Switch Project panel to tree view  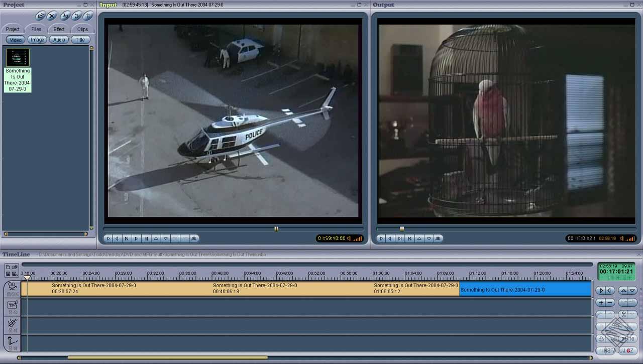tap(77, 16)
